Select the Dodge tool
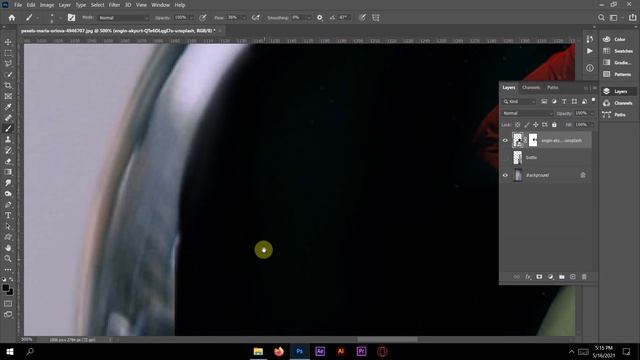This screenshot has width=640, height=360. click(8, 193)
